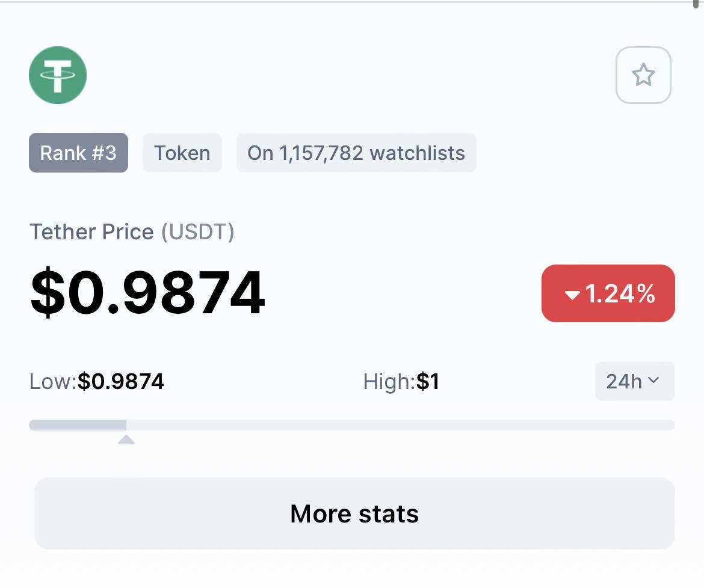Open the 24h time range dropdown
704x588 pixels.
[634, 381]
